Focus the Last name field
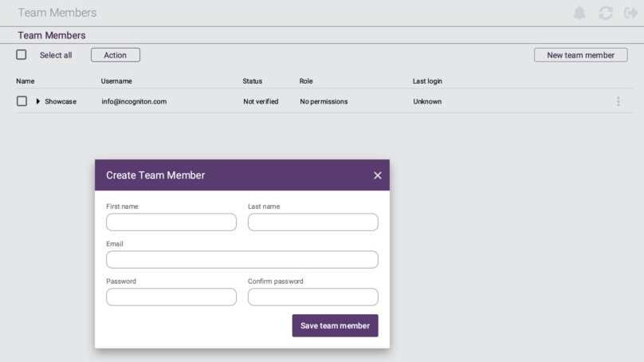 click(313, 222)
